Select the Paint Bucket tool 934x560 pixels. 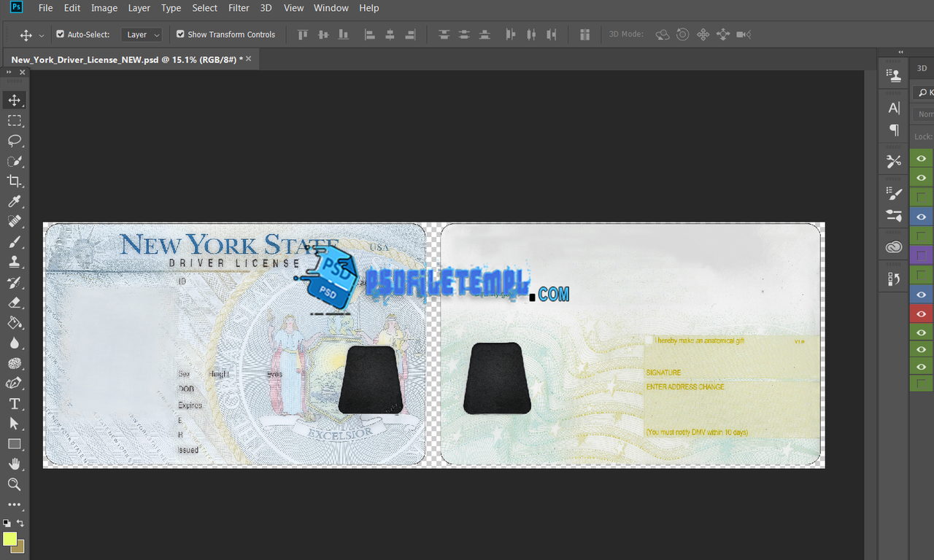click(x=15, y=322)
